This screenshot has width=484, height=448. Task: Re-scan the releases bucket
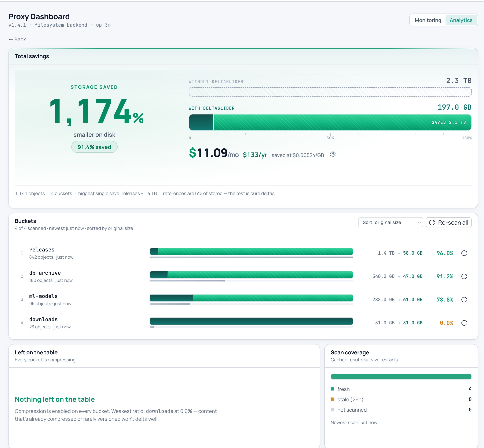(464, 253)
